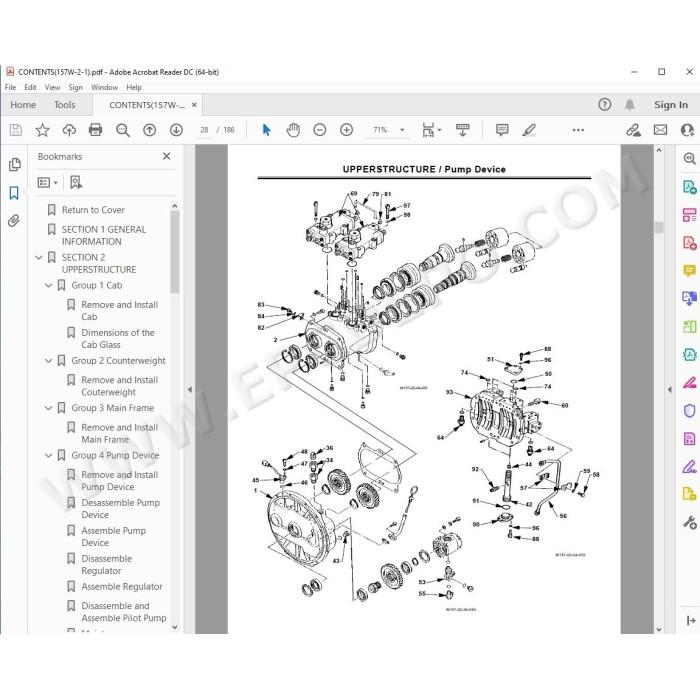
Task: Collapse SECTION 2 UPPERSTRUCTURE bookmark
Action: [x=39, y=258]
